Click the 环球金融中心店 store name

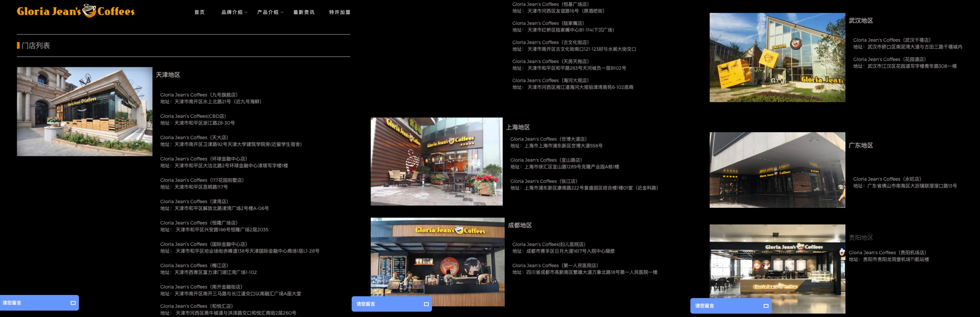203,158
